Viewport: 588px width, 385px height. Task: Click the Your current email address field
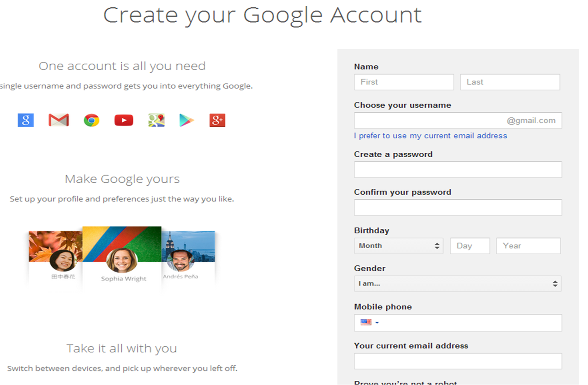458,361
